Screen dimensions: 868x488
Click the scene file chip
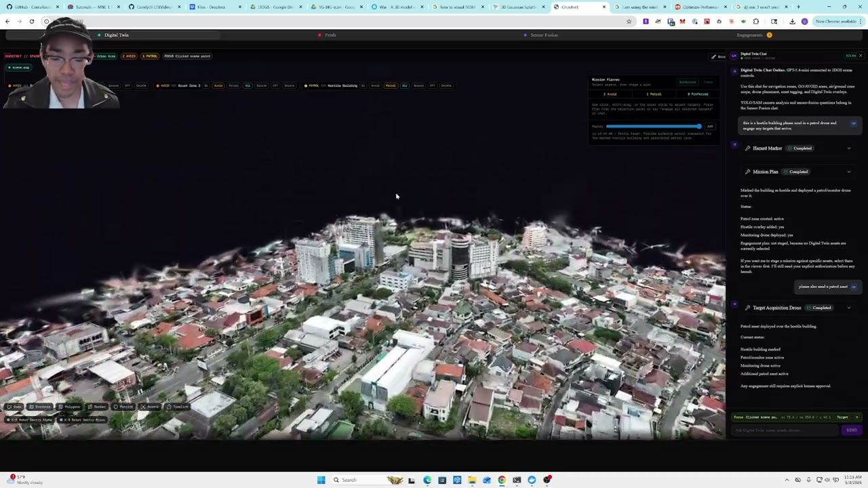(x=19, y=68)
